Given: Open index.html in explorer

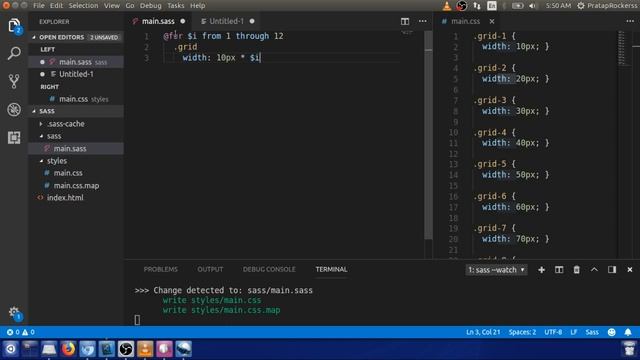Looking at the screenshot, I should [x=76, y=198].
